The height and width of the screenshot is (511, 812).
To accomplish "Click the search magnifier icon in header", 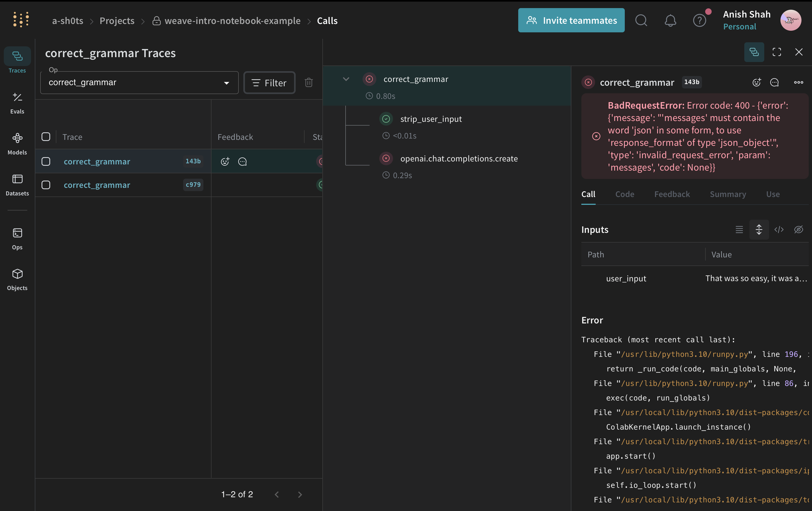I will [641, 20].
